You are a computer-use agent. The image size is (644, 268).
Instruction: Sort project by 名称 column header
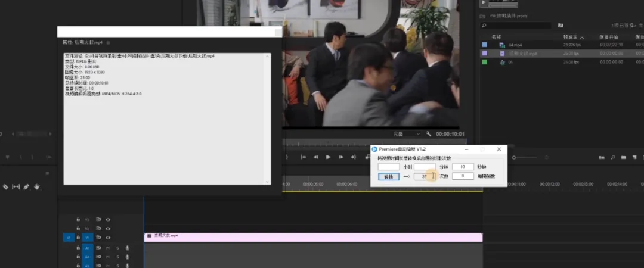point(496,37)
